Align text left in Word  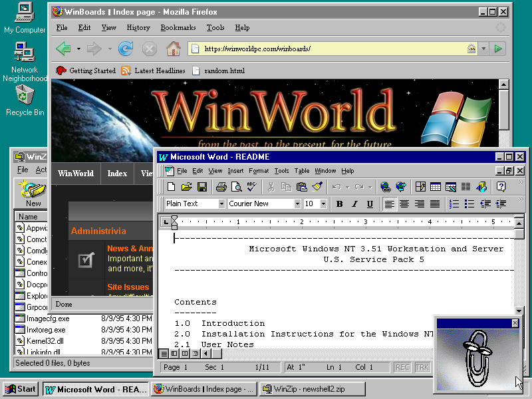[x=389, y=203]
